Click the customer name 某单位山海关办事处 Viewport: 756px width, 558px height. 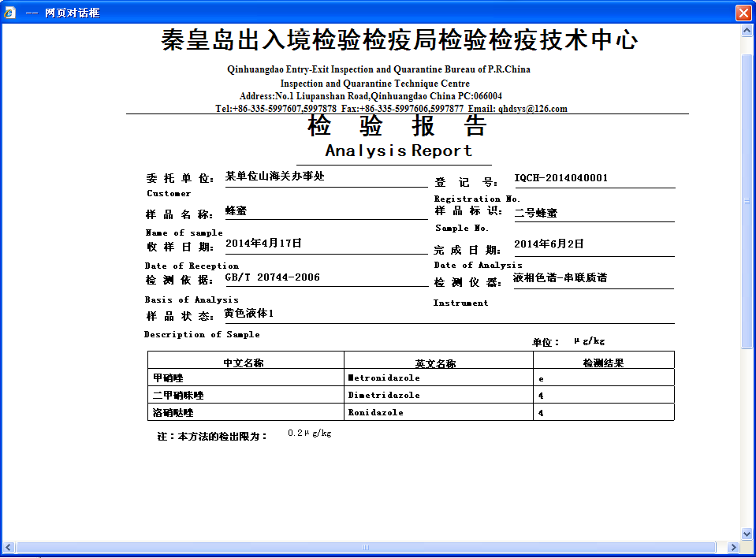[274, 177]
